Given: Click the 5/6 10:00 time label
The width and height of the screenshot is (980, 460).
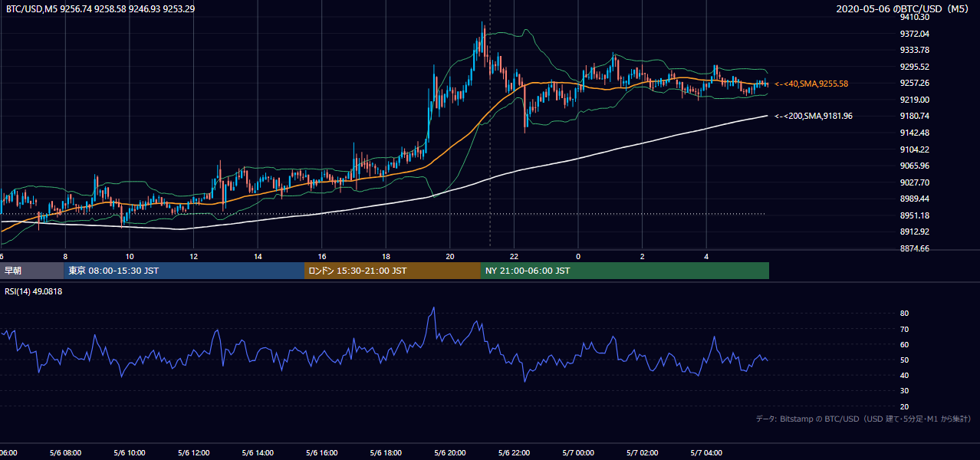Looking at the screenshot, I should [130, 453].
